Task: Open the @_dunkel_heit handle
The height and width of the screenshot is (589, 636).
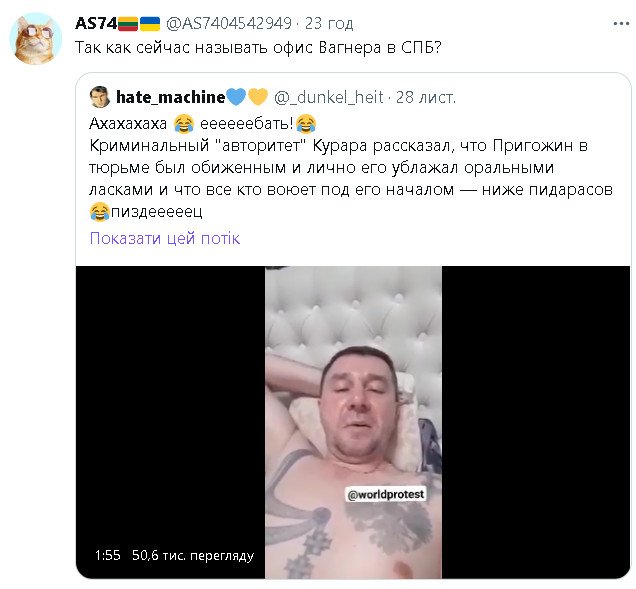Action: tap(329, 97)
